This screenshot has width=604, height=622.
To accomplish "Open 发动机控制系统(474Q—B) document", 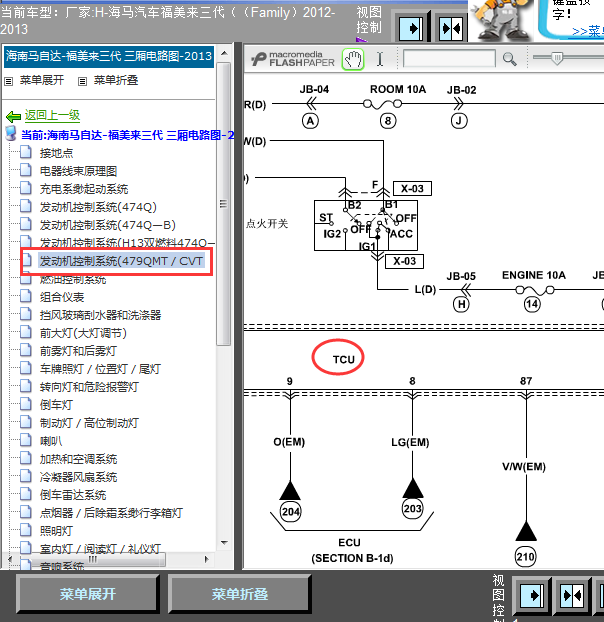I will (x=107, y=225).
